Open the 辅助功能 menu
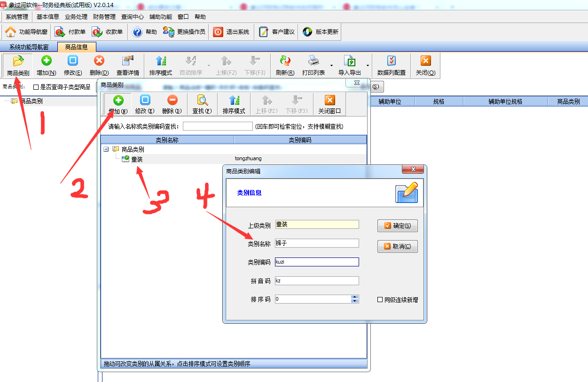 point(161,16)
